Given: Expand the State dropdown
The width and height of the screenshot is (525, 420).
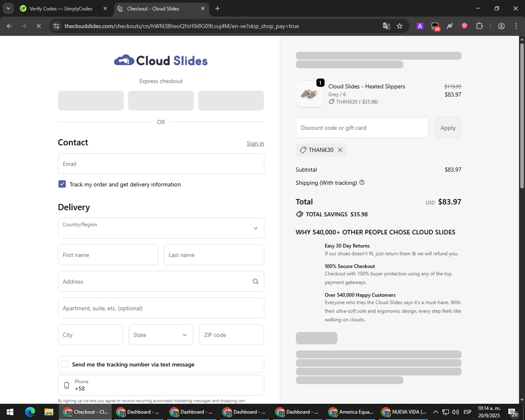Looking at the screenshot, I should 161,335.
